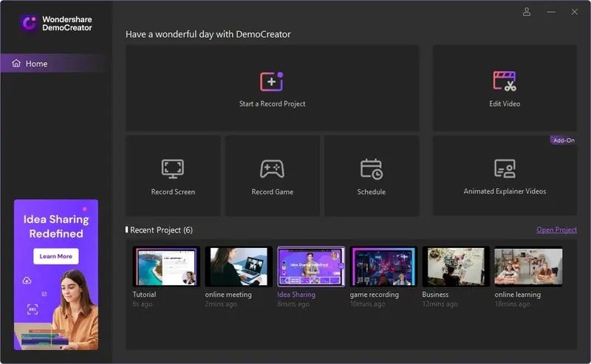Open the Tutorial project thumbnail
The image size is (591, 364).
tap(165, 267)
